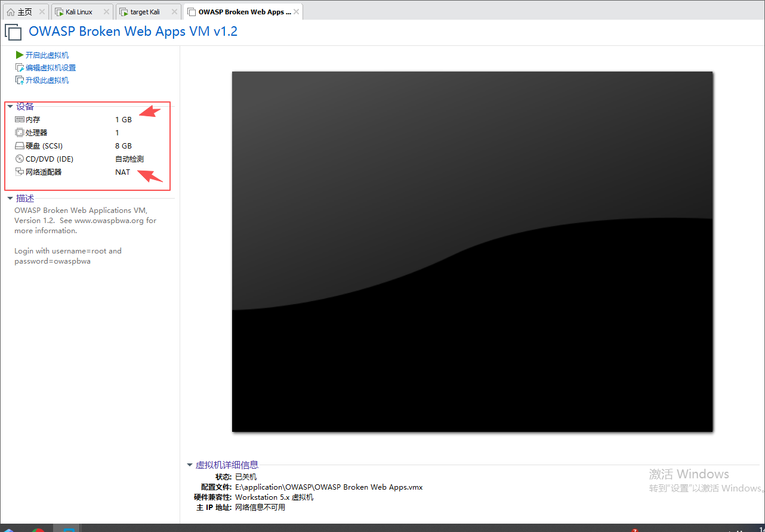
Task: Close the OWASP Broken Web Apps tab
Action: (296, 12)
